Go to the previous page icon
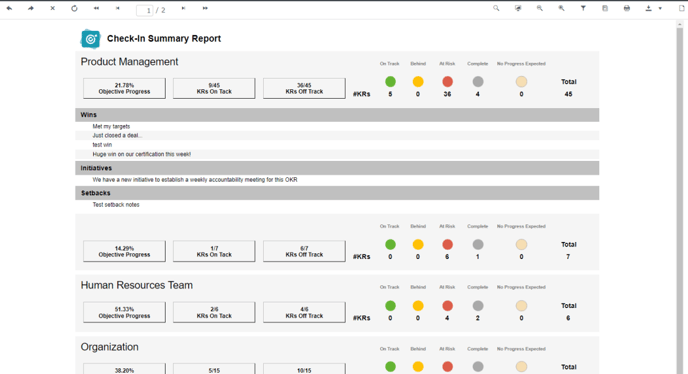The width and height of the screenshot is (688, 374). [x=118, y=8]
